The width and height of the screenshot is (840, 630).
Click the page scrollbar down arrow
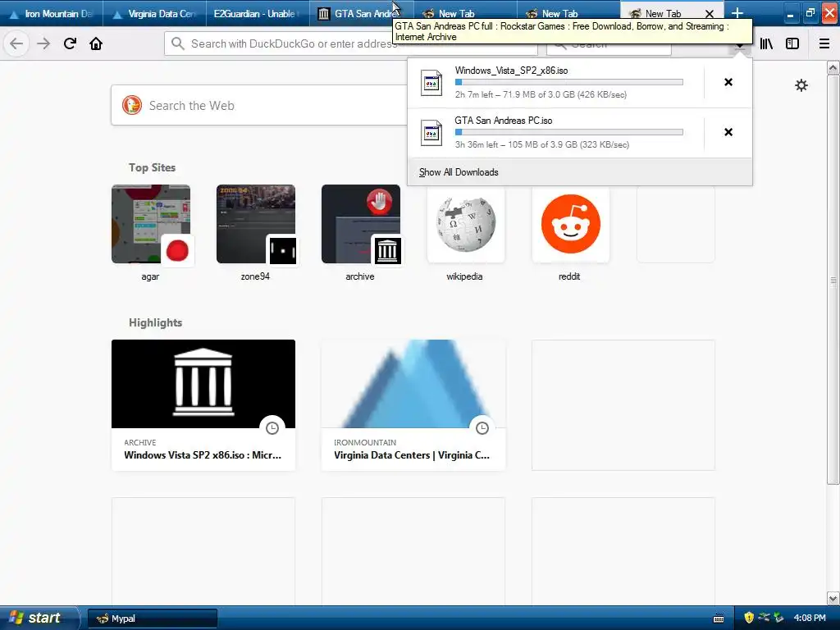pos(833,598)
